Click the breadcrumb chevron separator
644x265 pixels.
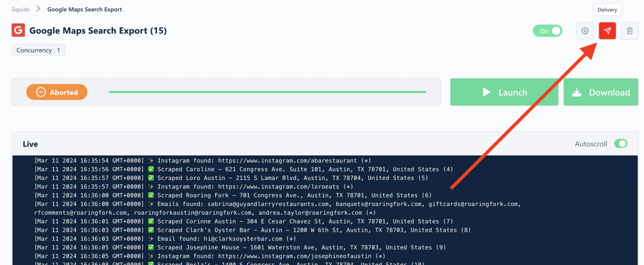pos(38,9)
